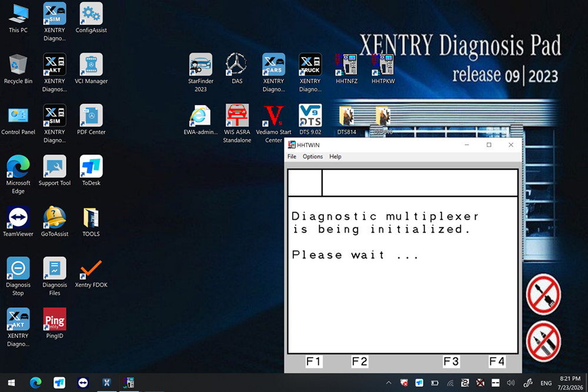The image size is (588, 392).
Task: Open GoToAssist shortcut
Action: [54, 222]
